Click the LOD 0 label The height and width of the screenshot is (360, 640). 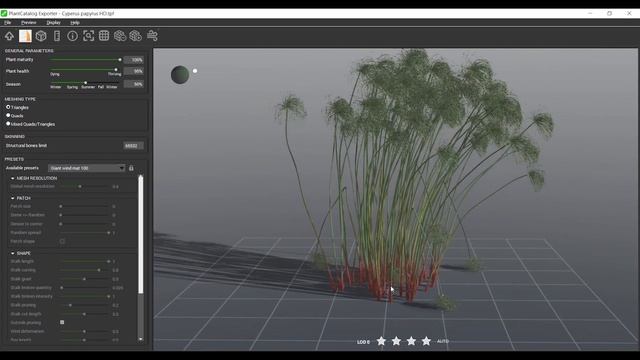[x=363, y=342]
